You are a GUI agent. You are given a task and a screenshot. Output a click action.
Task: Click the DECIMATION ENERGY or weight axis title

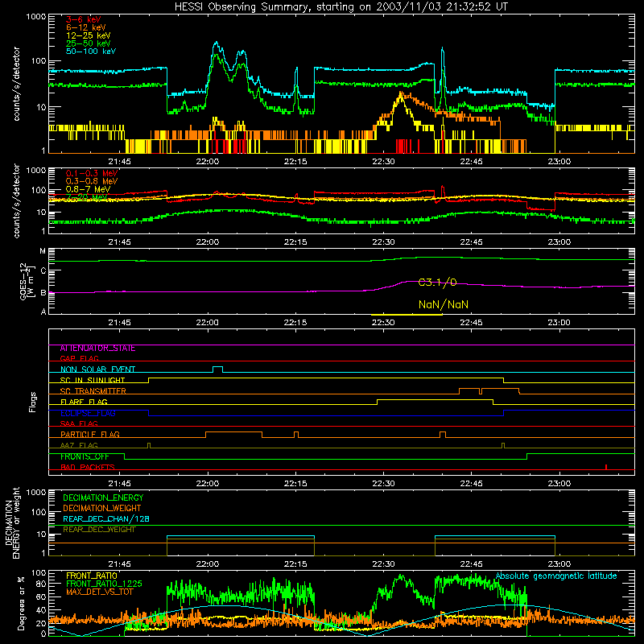12,522
